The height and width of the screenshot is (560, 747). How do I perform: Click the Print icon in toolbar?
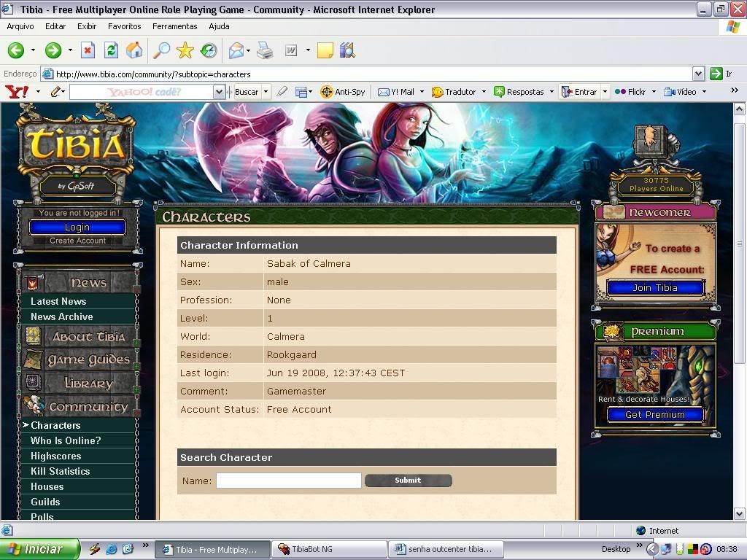(x=265, y=50)
